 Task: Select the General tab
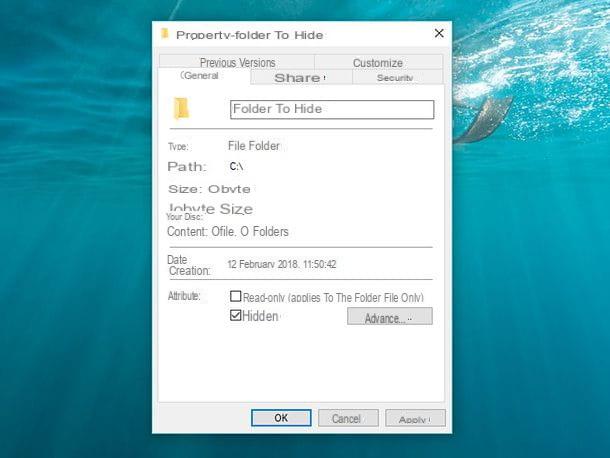pyautogui.click(x=204, y=76)
